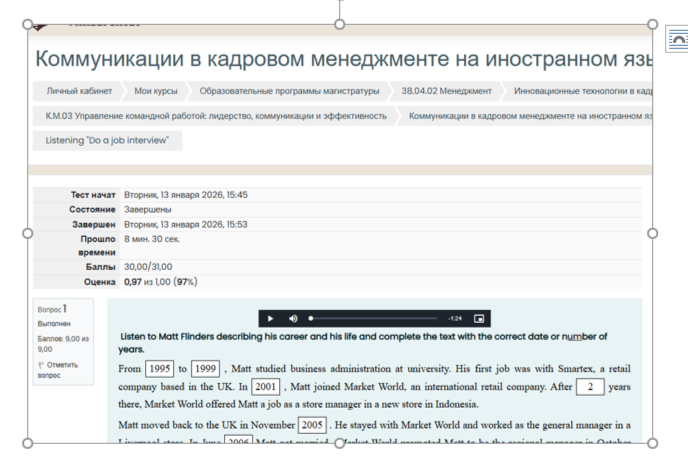Play the listening audio
The height and width of the screenshot is (460, 688).
(270, 318)
